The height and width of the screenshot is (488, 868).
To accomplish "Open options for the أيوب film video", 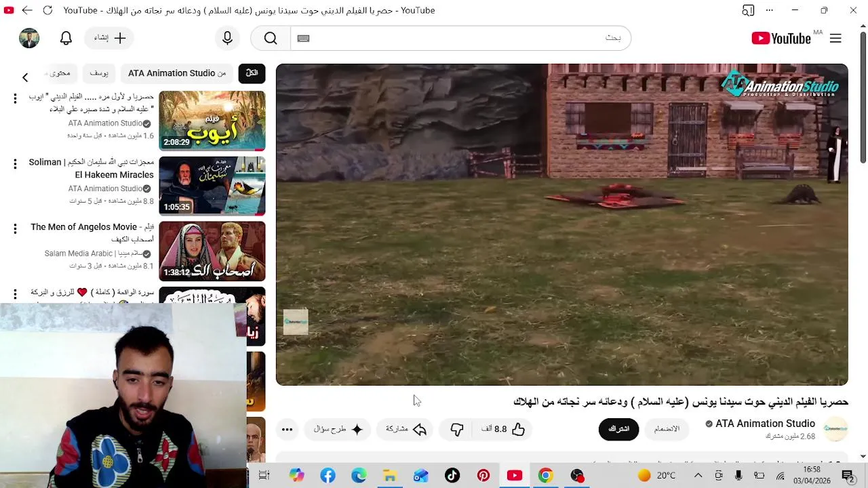I will pos(15,99).
